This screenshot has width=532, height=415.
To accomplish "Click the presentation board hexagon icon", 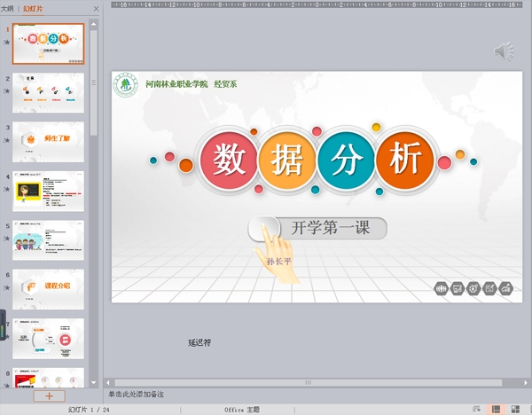I will coord(458,288).
